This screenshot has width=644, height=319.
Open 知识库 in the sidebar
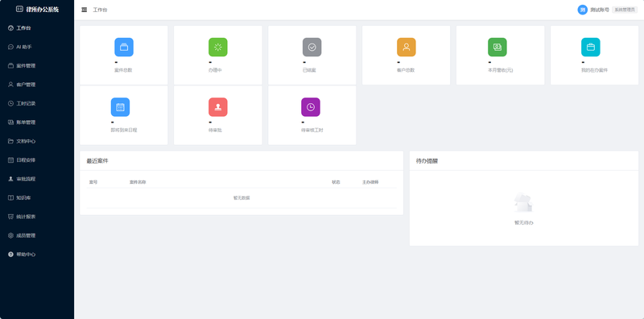point(37,198)
